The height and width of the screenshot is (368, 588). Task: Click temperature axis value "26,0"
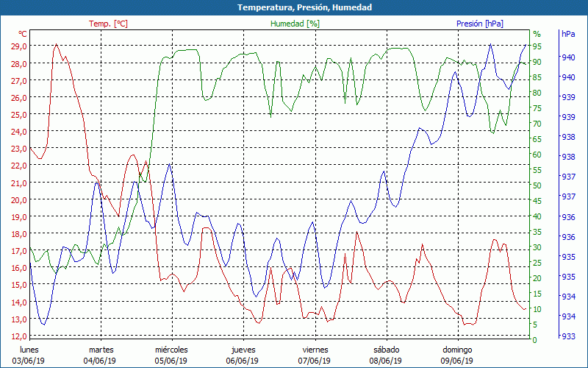click(18, 98)
